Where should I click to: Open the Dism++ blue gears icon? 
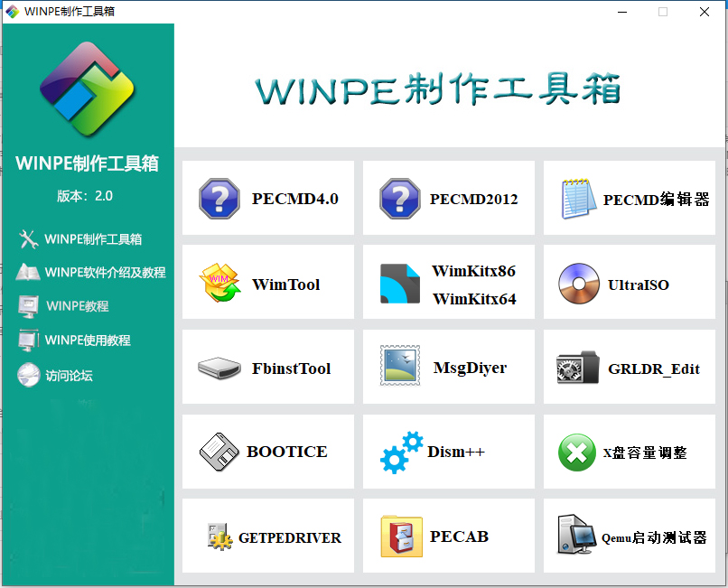(x=401, y=452)
